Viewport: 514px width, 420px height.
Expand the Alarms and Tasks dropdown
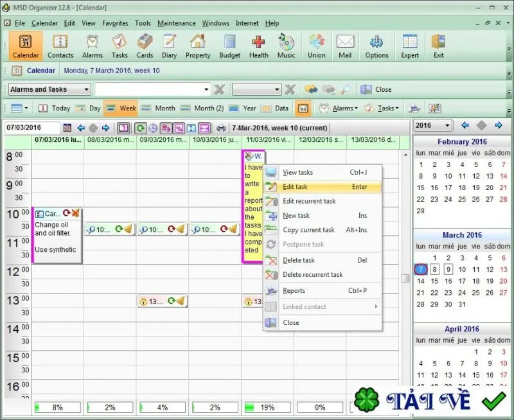tap(49, 89)
